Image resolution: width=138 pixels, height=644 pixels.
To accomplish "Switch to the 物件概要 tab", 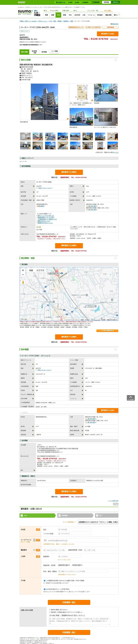I will [44, 52].
